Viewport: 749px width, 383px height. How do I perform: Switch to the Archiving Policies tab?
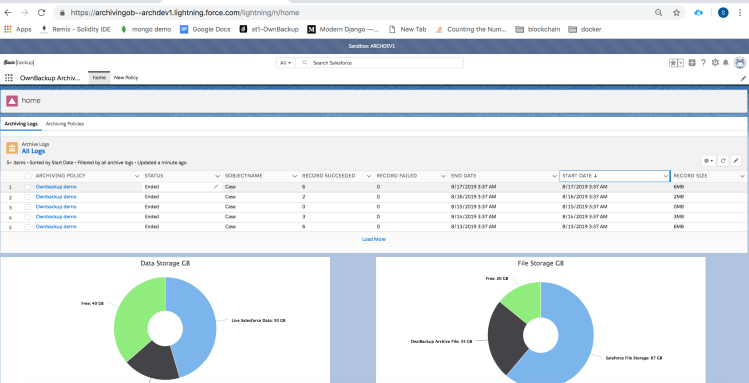point(64,124)
